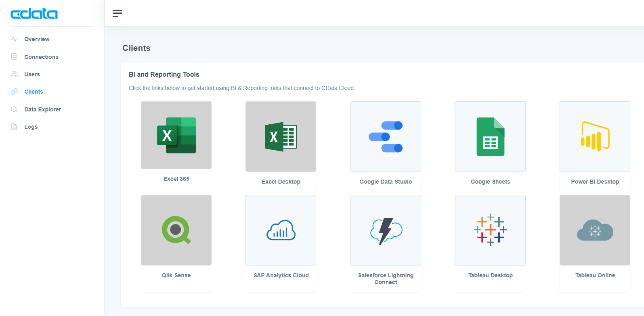This screenshot has width=644, height=316.
Task: Click the Clients link-chain icon
Action: (14, 92)
